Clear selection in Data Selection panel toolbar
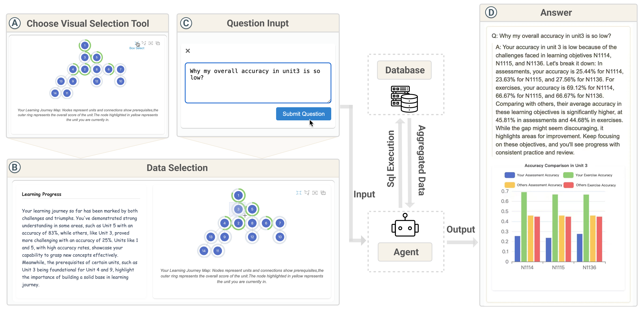 [315, 193]
